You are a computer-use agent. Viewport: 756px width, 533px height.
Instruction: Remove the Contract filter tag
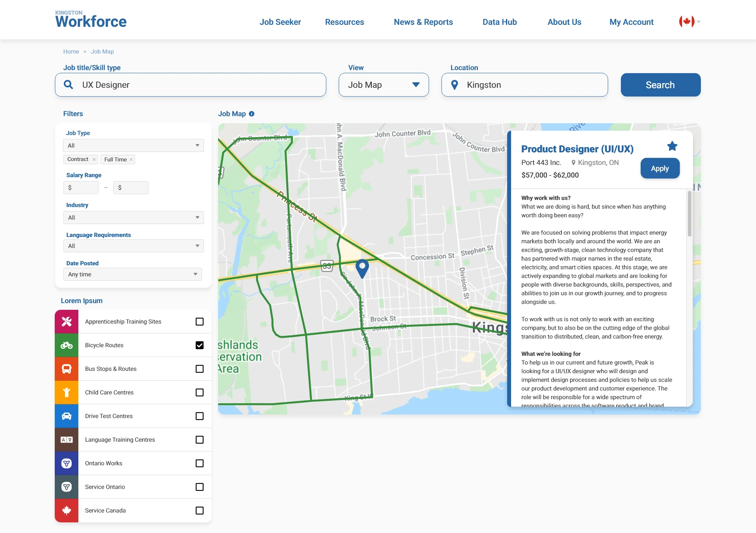(94, 159)
